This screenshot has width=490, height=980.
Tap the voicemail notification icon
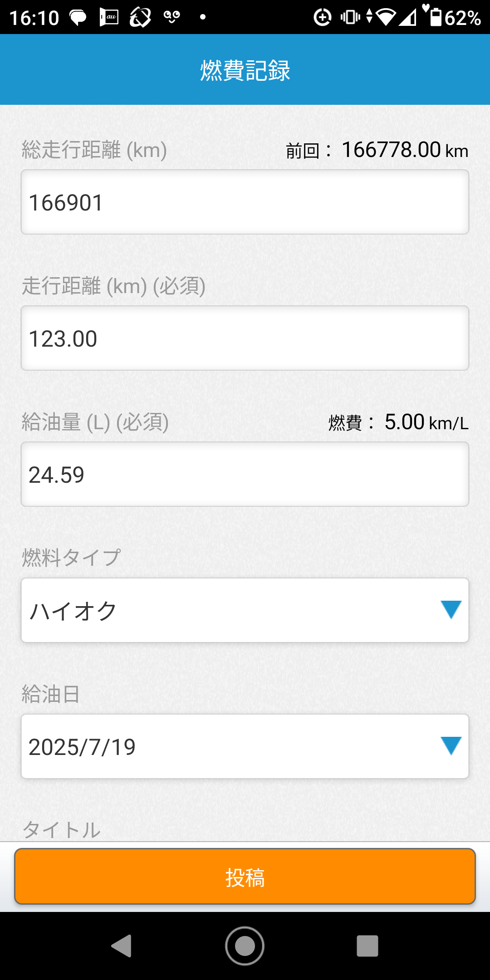[172, 17]
